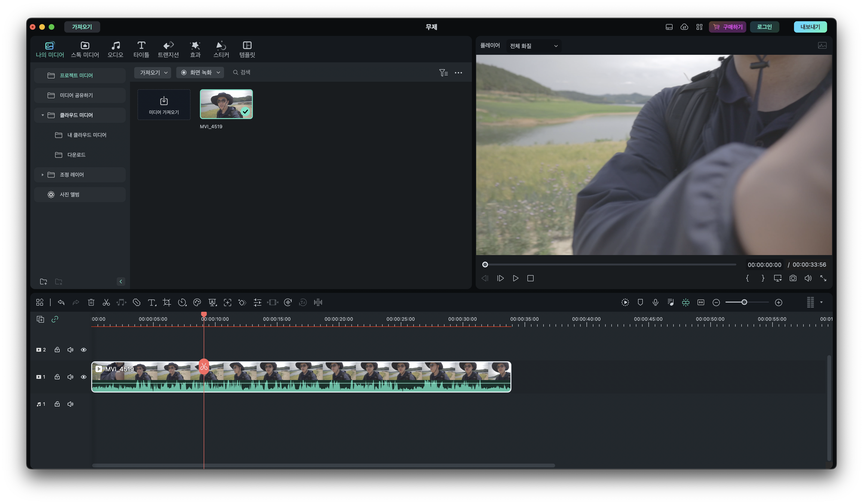Open the speed adjustment icon

(182, 303)
